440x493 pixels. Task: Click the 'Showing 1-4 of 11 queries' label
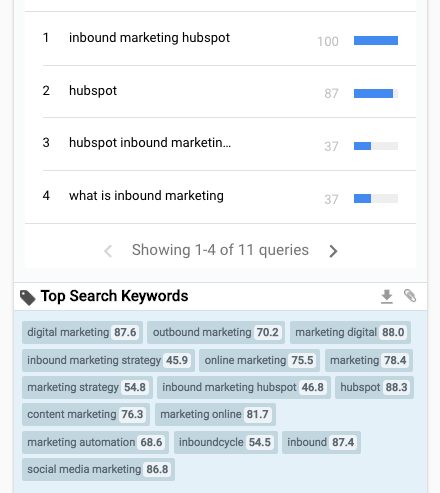220,250
